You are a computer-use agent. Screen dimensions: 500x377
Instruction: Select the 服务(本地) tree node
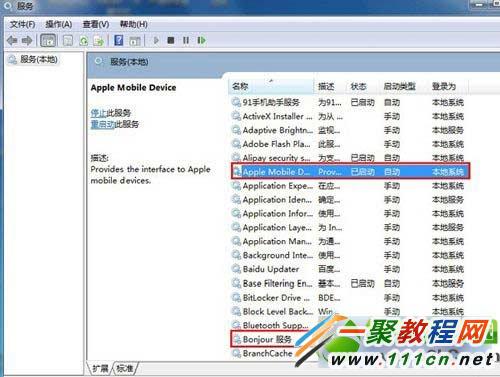39,59
